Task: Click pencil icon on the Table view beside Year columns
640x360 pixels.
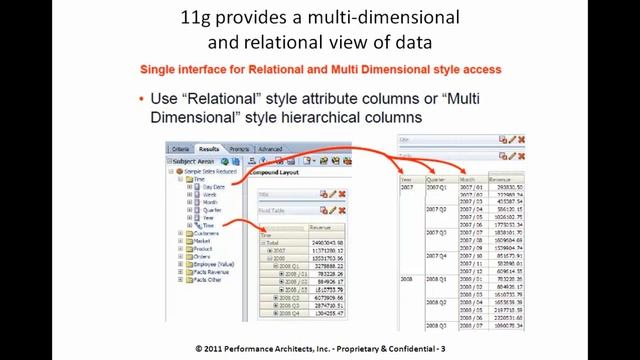Action: tap(512, 156)
